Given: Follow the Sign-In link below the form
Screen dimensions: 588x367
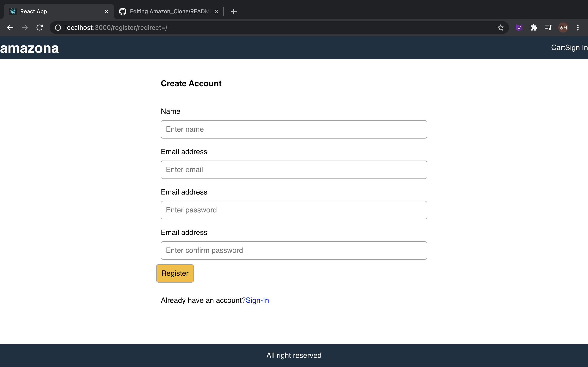Looking at the screenshot, I should (257, 300).
